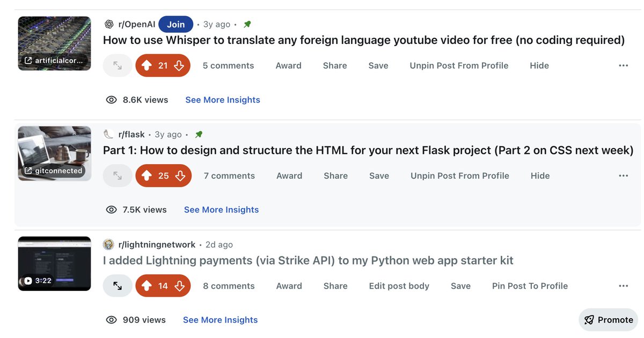Image resolution: width=644 pixels, height=338 pixels.
Task: See More Insights for 7.5K views post
Action: 221,210
